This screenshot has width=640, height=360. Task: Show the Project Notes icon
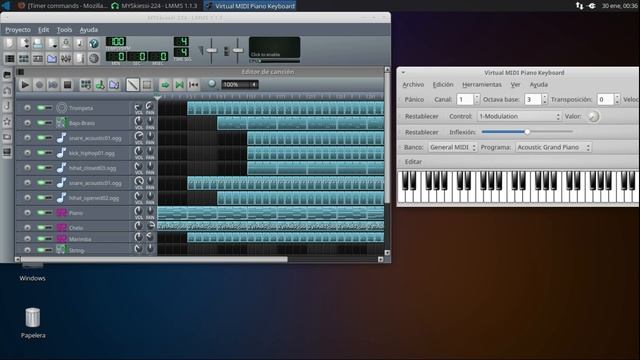(80, 59)
